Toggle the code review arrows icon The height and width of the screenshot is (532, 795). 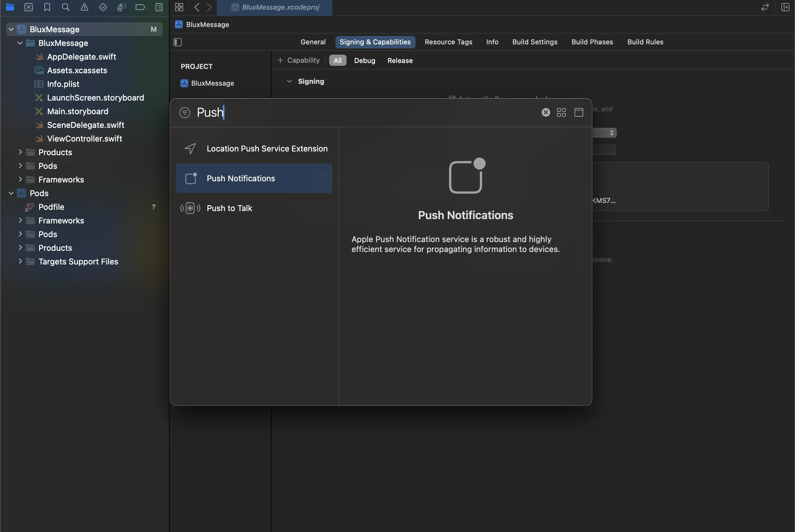pos(765,7)
